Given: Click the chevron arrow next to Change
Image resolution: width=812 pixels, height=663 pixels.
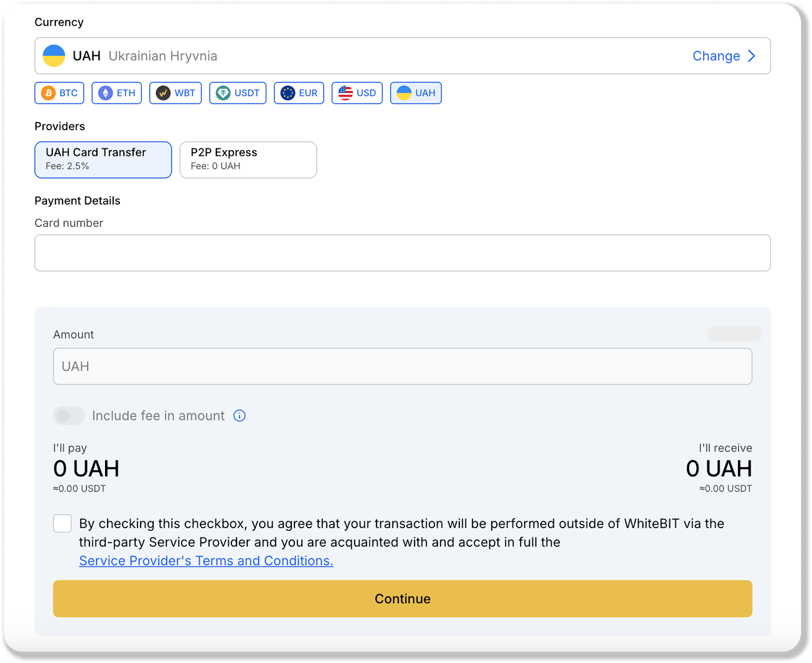Looking at the screenshot, I should point(752,56).
